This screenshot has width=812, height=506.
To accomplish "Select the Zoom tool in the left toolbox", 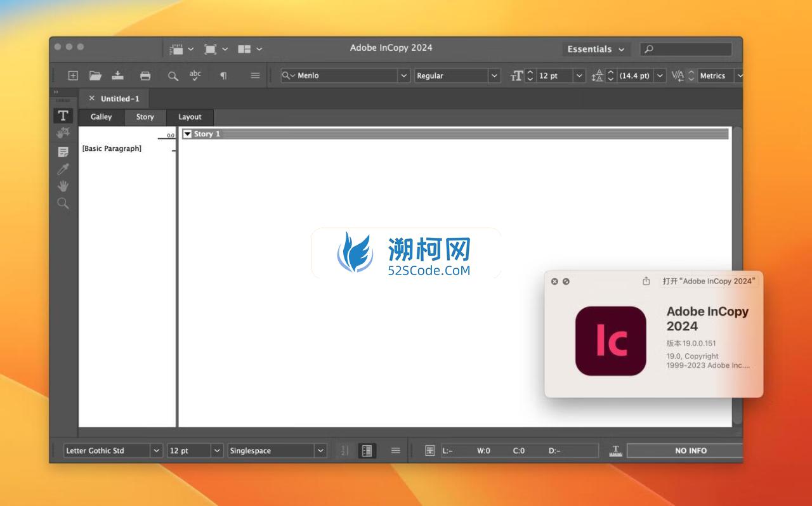I will [63, 204].
